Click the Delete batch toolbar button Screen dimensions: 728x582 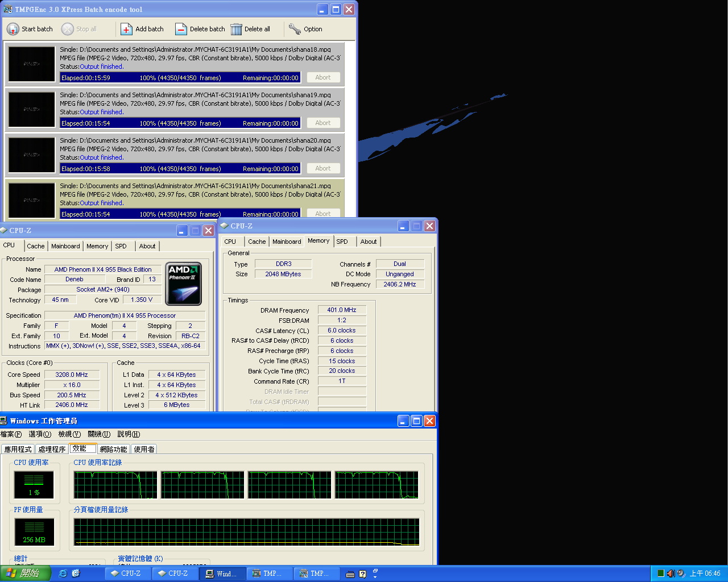(200, 29)
